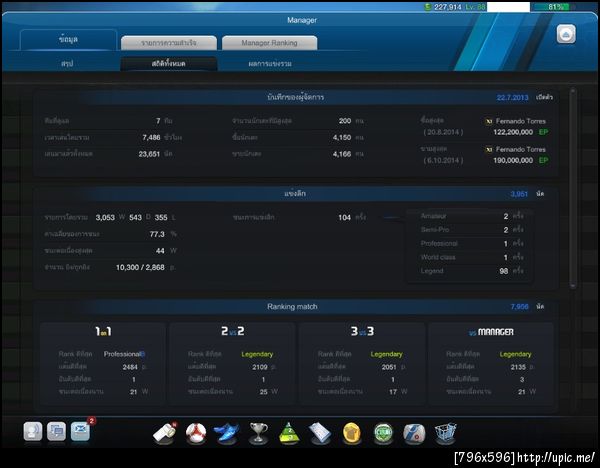Viewport: 600px width, 468px height.
Task: Open the blue tickets clipboard icon
Action: coord(320,433)
